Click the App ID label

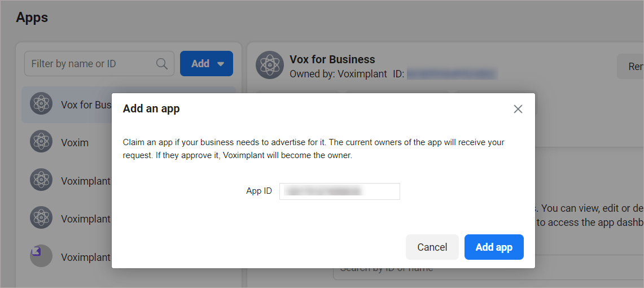259,191
